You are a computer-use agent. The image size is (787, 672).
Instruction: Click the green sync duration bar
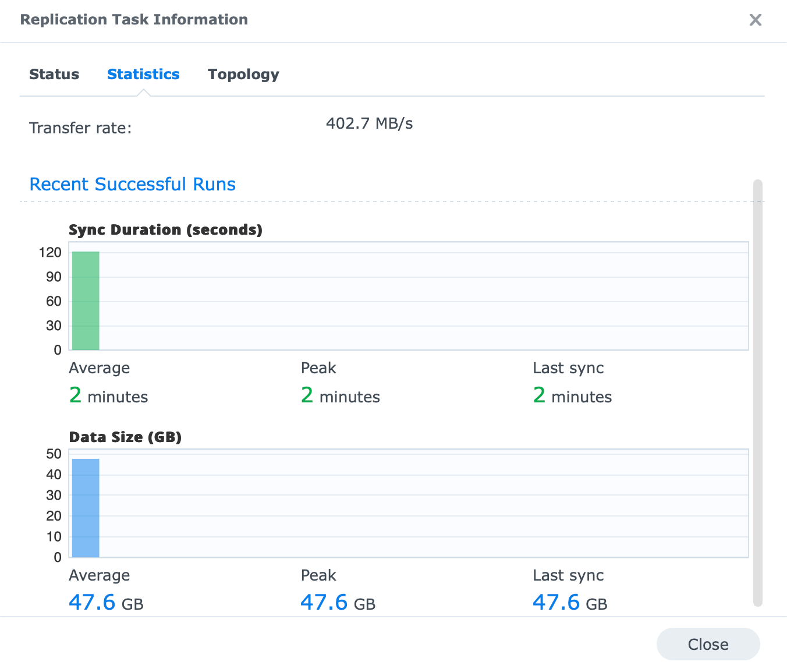click(86, 300)
